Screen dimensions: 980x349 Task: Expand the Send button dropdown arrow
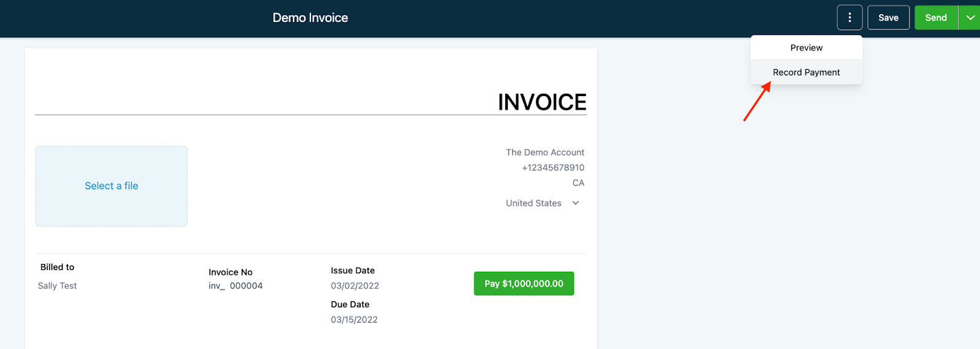[970, 18]
